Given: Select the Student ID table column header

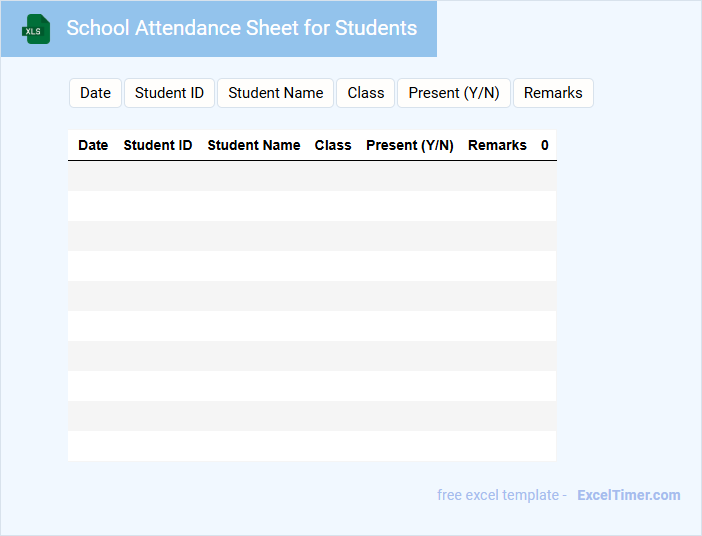Looking at the screenshot, I should [x=158, y=145].
